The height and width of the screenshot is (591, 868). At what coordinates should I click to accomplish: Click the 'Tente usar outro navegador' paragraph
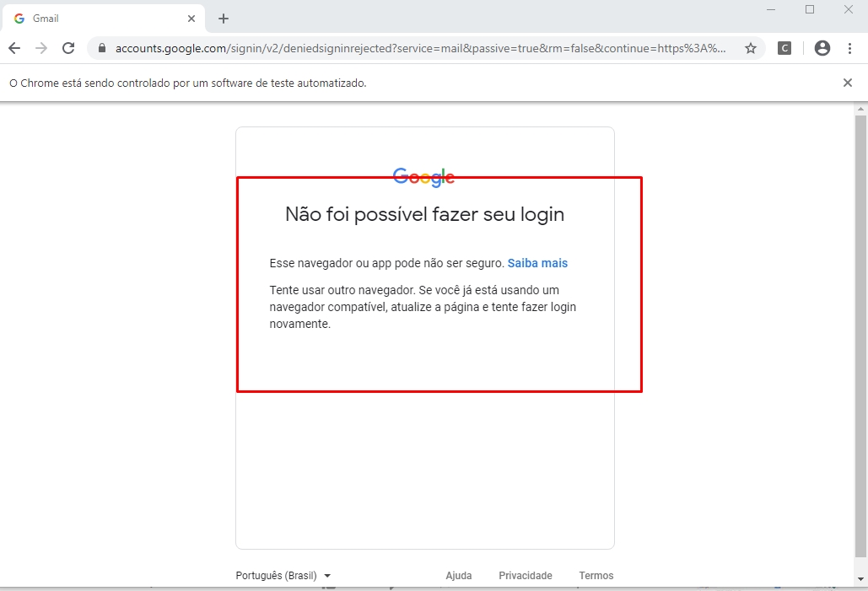(x=423, y=307)
